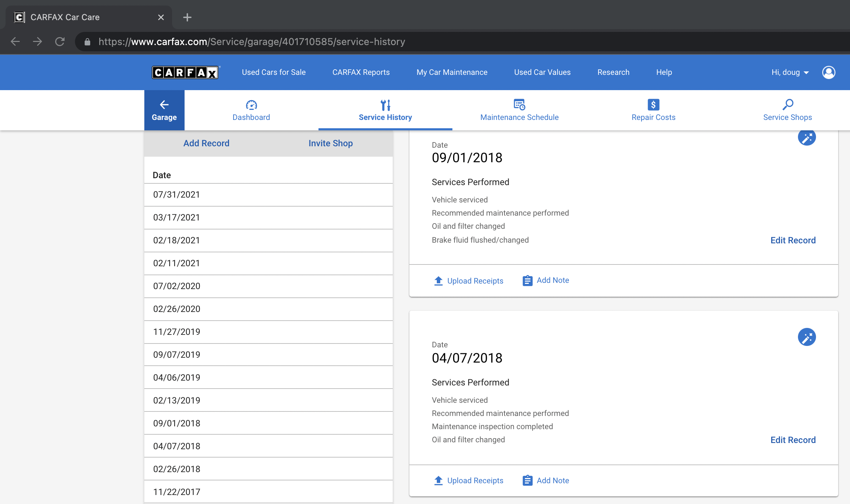Open the Research menu
The height and width of the screenshot is (504, 850).
613,72
